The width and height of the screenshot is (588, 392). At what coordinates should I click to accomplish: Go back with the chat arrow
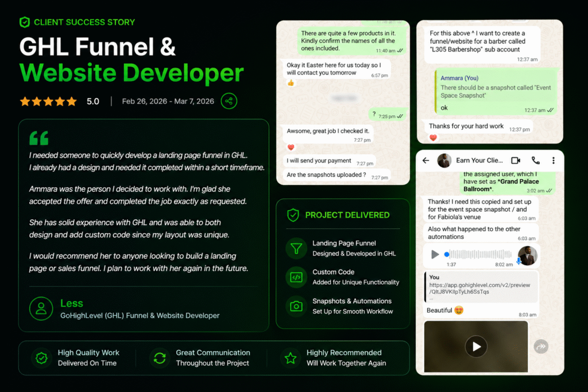(425, 160)
